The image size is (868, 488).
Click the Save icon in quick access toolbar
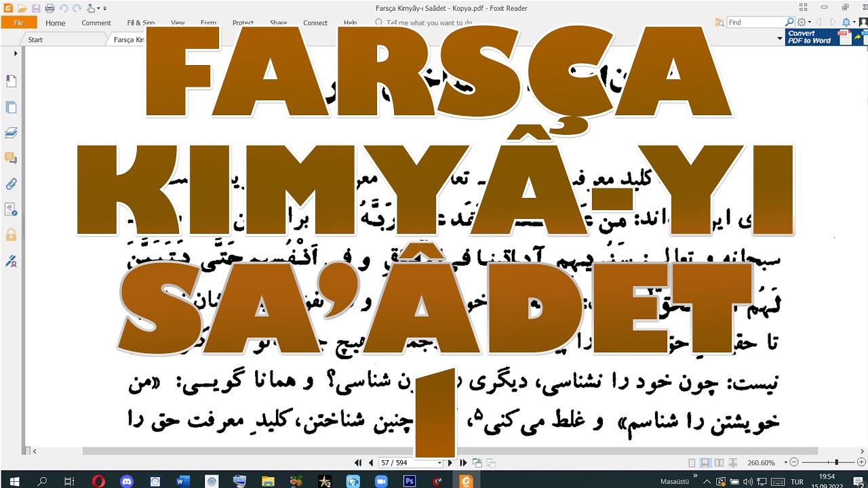pyautogui.click(x=35, y=8)
